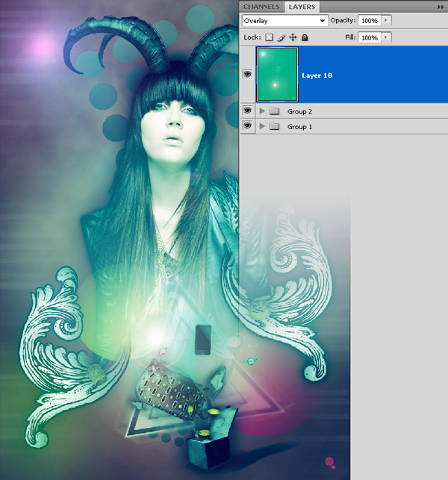Hide Group 1 using its eye icon

247,126
